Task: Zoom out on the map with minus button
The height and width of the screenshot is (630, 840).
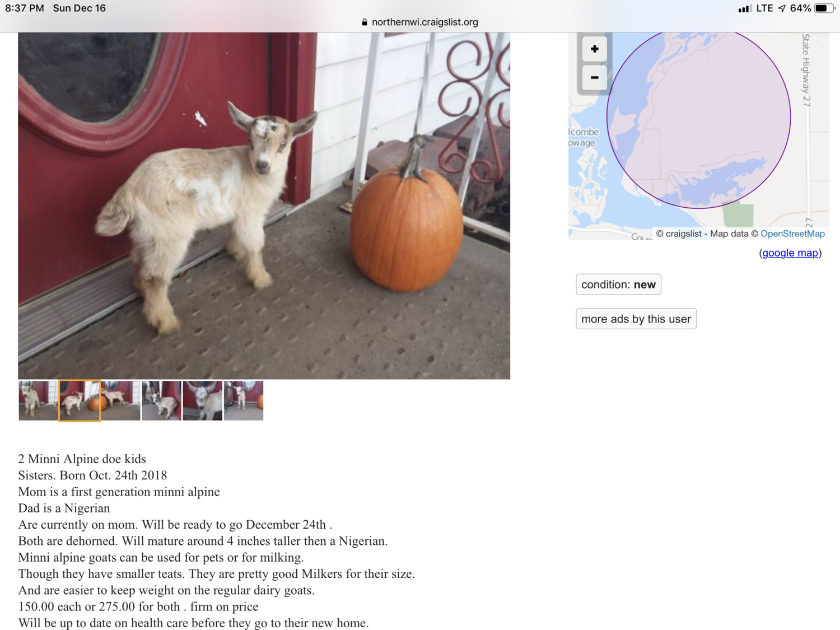Action: [x=594, y=77]
